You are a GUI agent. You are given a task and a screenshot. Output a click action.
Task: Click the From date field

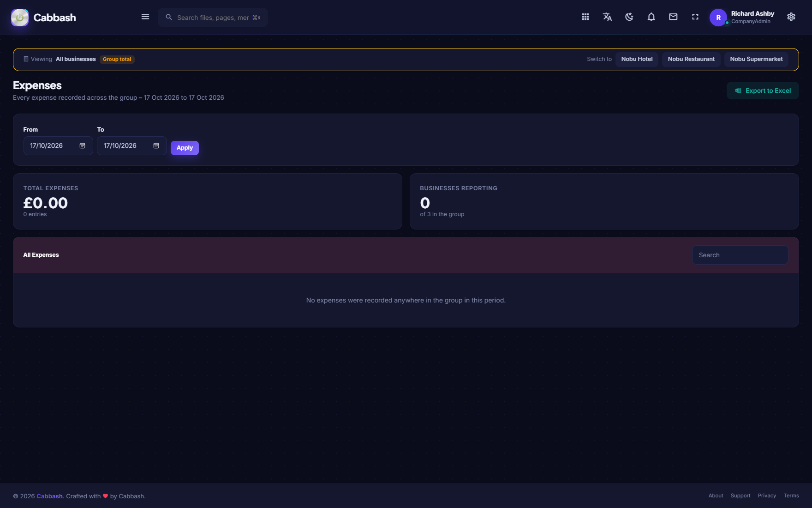click(58, 146)
